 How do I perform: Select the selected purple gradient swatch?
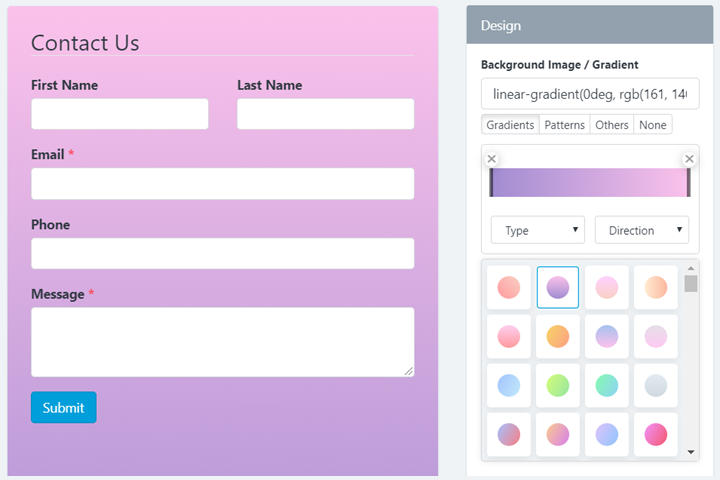558,287
